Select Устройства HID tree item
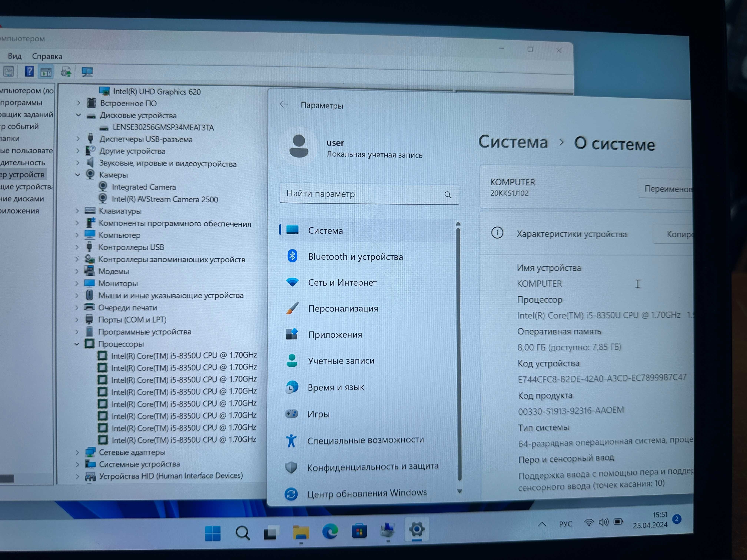Viewport: 747px width, 560px height. coord(171,476)
